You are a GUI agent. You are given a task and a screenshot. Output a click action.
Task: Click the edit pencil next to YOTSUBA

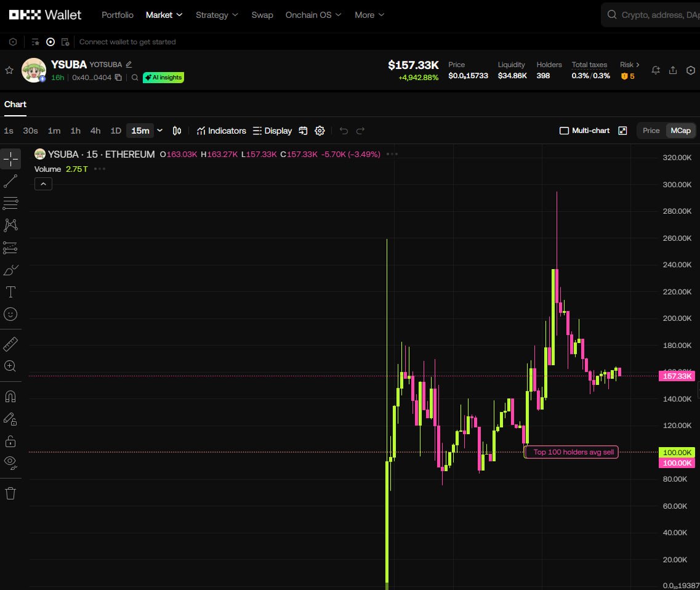[129, 64]
